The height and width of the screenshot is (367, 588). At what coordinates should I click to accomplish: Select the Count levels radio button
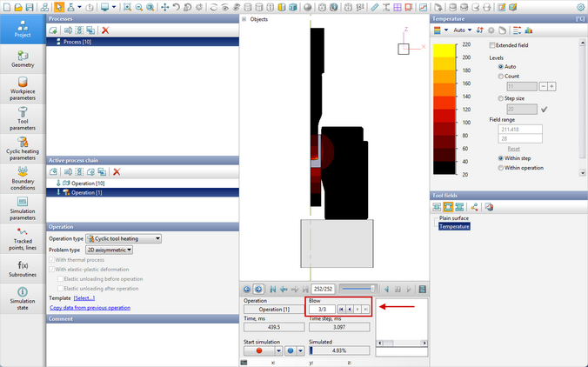click(x=501, y=76)
